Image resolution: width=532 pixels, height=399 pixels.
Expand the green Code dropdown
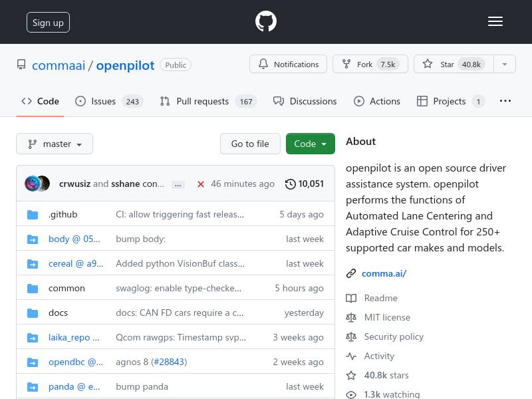coord(310,144)
